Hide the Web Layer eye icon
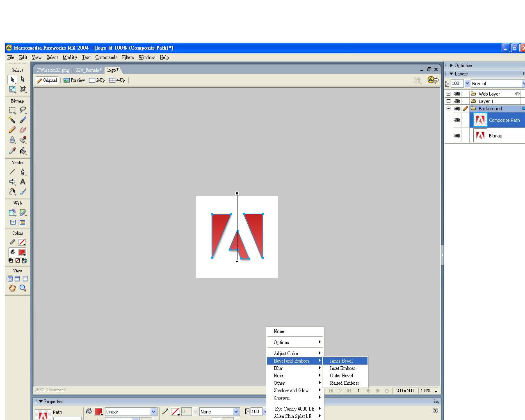The width and height of the screenshot is (525, 420). (x=457, y=94)
